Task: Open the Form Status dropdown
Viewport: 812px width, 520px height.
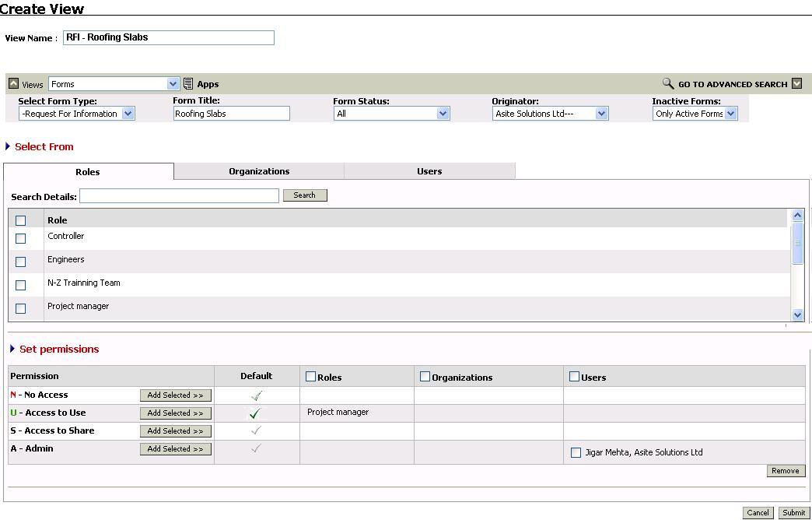Action: 443,114
